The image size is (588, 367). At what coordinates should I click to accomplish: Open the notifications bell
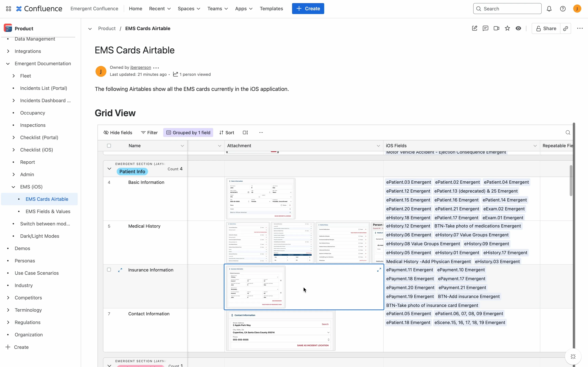click(x=549, y=9)
